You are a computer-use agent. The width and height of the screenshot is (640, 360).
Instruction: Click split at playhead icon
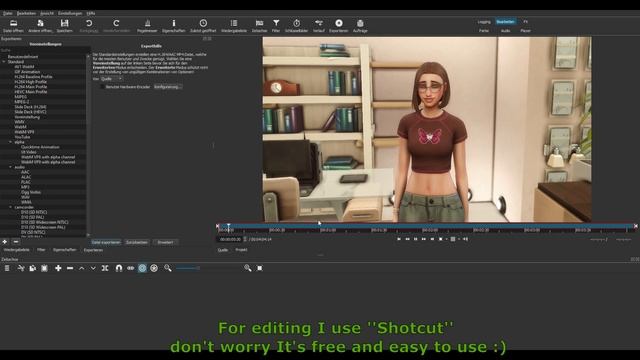[105, 268]
